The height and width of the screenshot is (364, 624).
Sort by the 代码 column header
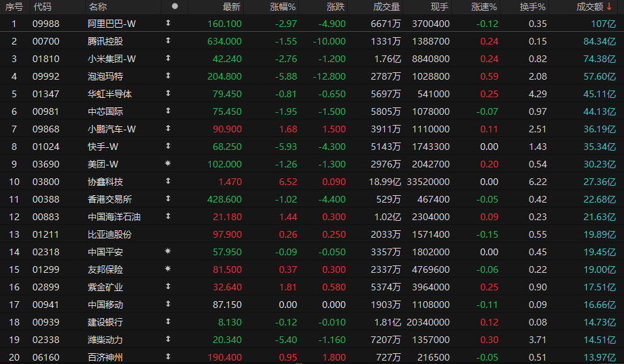(x=42, y=7)
